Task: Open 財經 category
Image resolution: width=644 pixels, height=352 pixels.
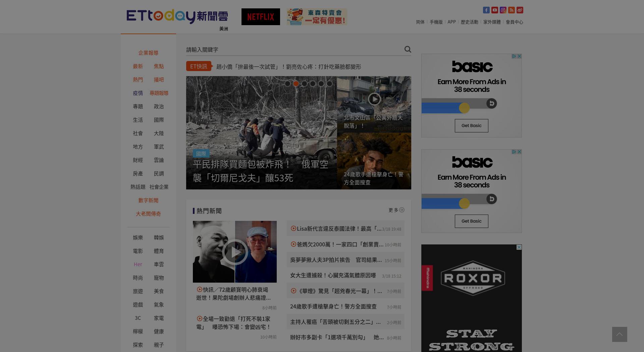Action: pyautogui.click(x=138, y=160)
